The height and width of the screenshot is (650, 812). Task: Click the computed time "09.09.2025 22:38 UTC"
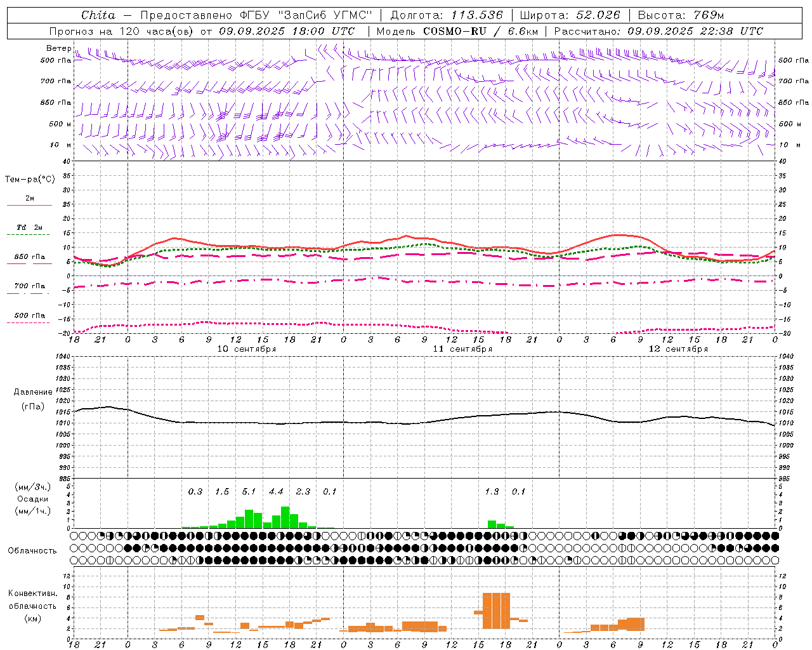[695, 31]
